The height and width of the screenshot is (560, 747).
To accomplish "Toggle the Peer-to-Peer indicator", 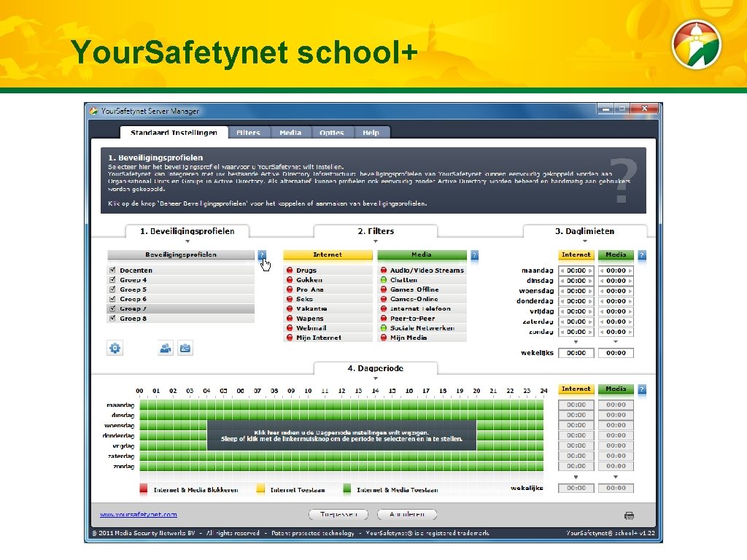I will [384, 319].
